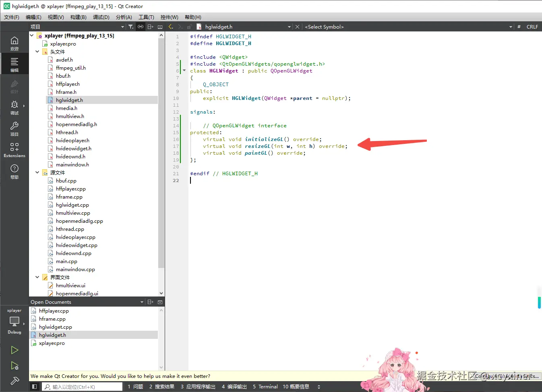Show the 3 应用程序输出 pane
The height and width of the screenshot is (392, 542).
(198, 386)
